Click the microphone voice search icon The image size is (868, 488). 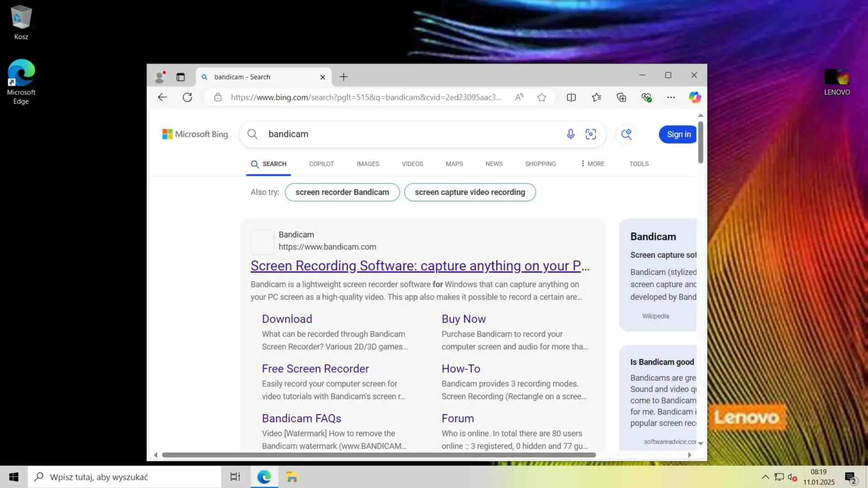point(571,134)
